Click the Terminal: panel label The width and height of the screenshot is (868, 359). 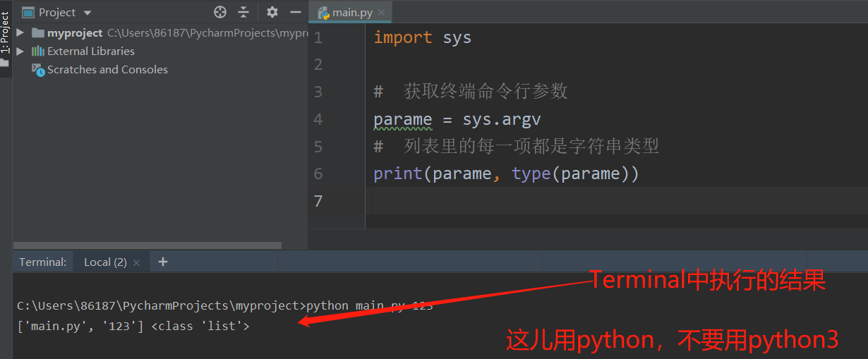tap(42, 262)
